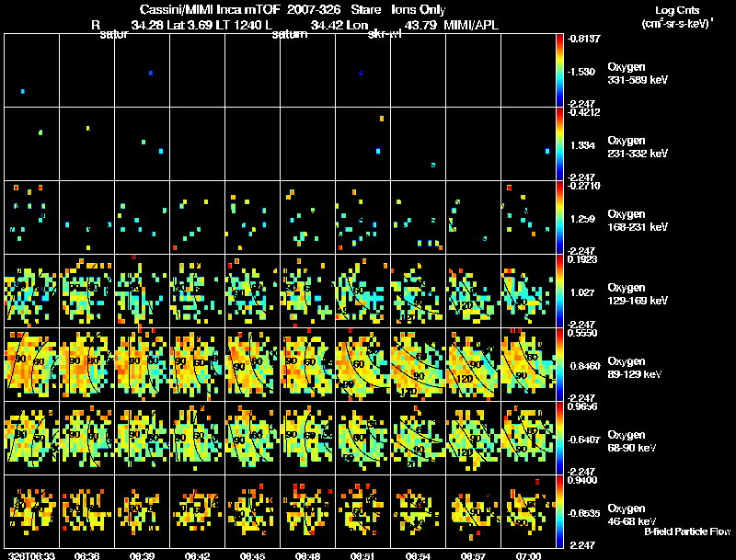
Task: Select the 231-332 keV image panel at 06:51
Action: pos(362,143)
